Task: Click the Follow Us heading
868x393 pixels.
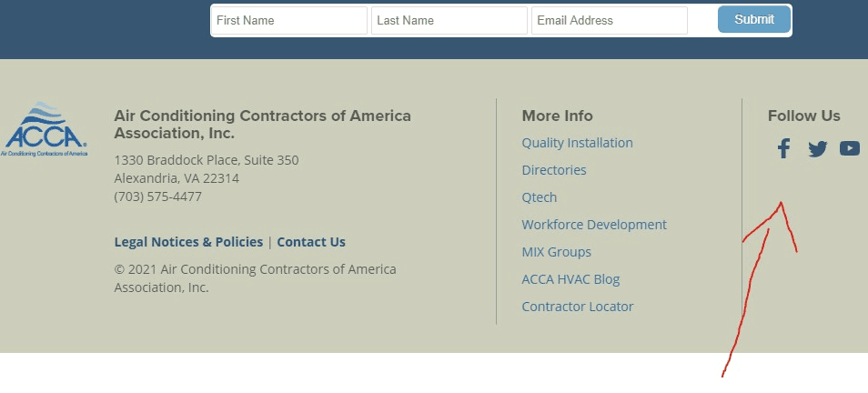Action: pyautogui.click(x=803, y=116)
